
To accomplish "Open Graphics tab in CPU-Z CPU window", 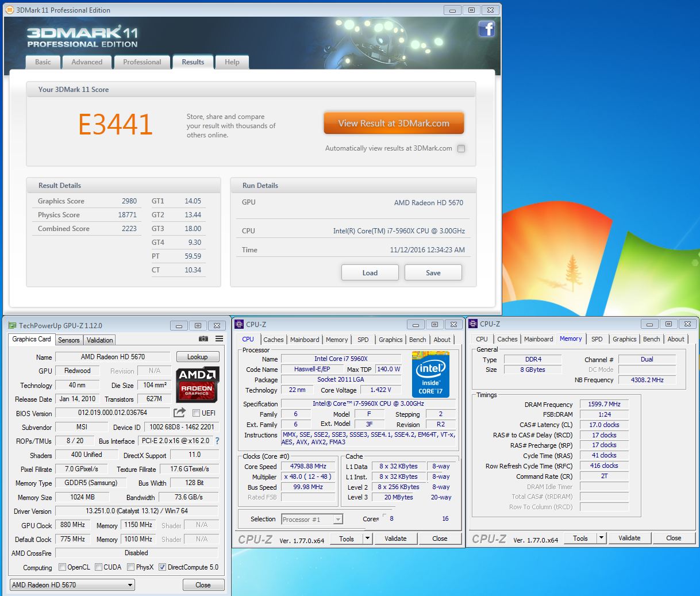I will point(391,340).
